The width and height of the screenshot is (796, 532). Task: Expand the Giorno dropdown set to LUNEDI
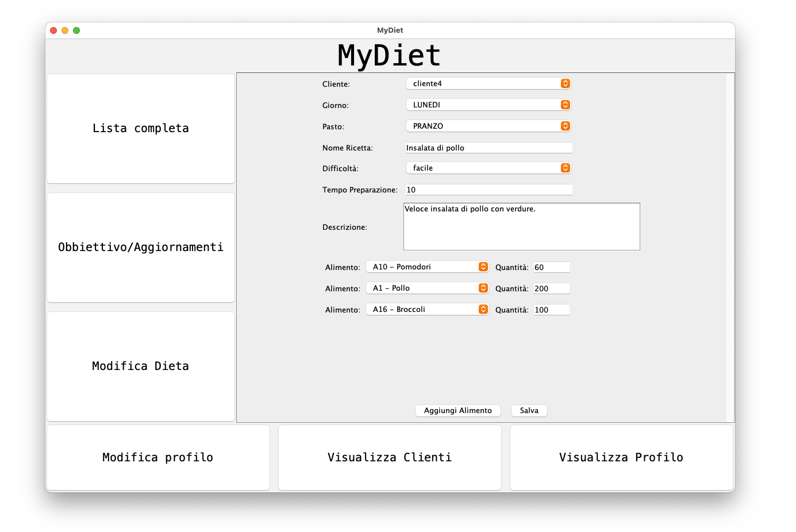point(489,105)
